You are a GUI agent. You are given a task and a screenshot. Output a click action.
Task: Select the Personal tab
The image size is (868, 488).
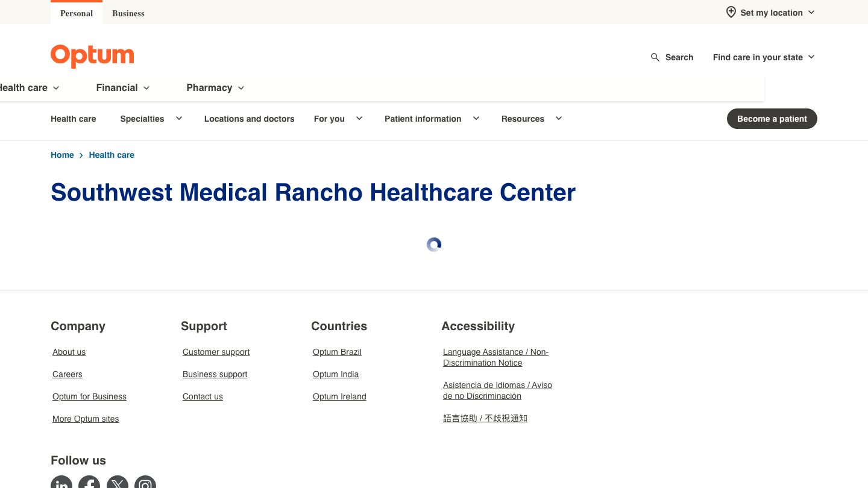(x=77, y=13)
